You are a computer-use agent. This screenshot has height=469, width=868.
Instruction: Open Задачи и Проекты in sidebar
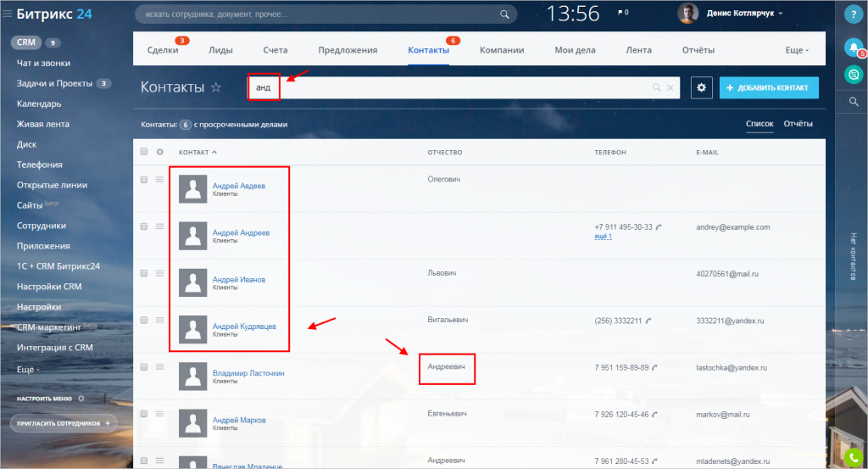54,84
